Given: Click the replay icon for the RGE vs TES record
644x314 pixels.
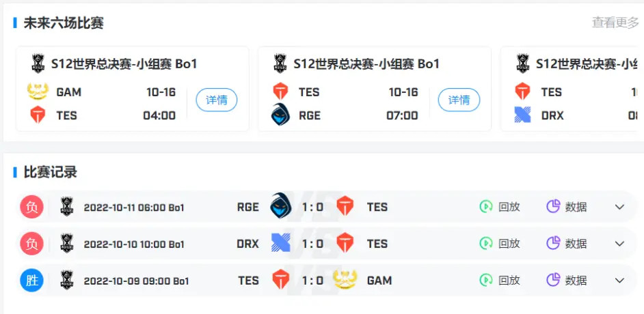Looking at the screenshot, I should tap(486, 207).
